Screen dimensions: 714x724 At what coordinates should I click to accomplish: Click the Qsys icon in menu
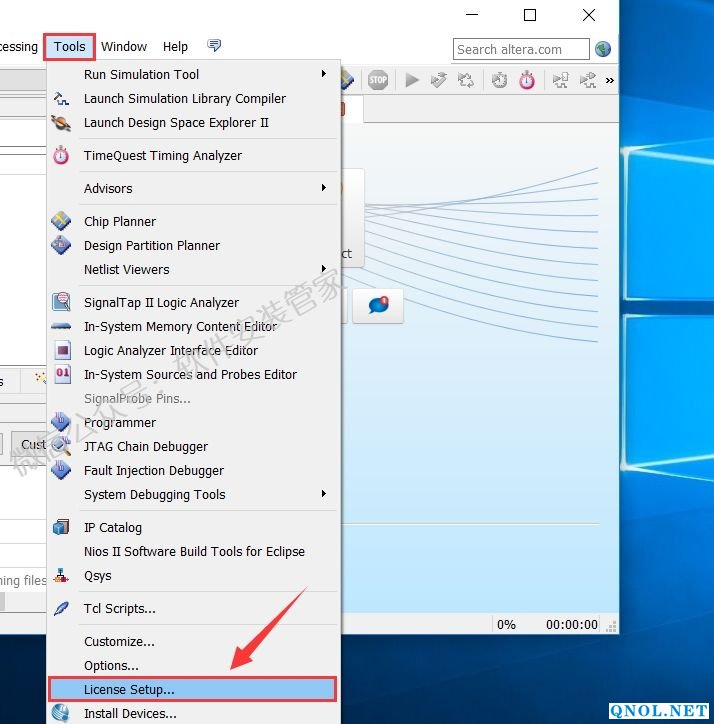[62, 576]
